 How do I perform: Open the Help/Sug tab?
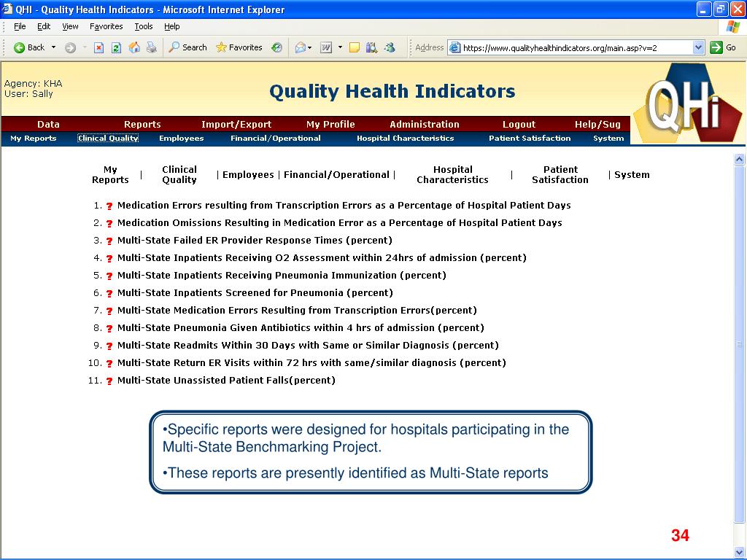click(597, 124)
